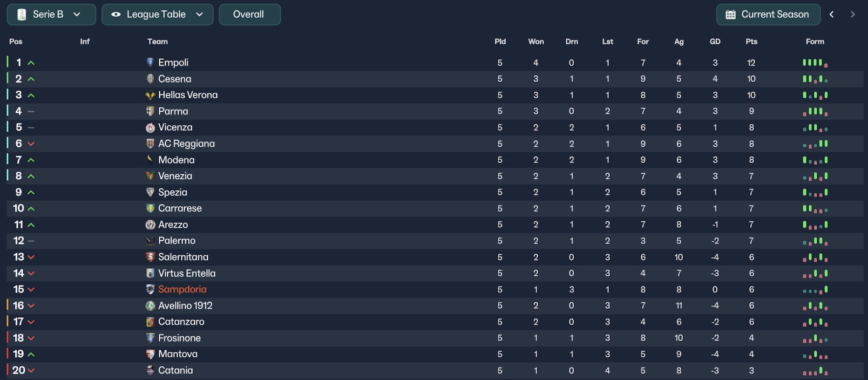The width and height of the screenshot is (868, 380).
Task: Sort table by GD column header
Action: point(715,42)
